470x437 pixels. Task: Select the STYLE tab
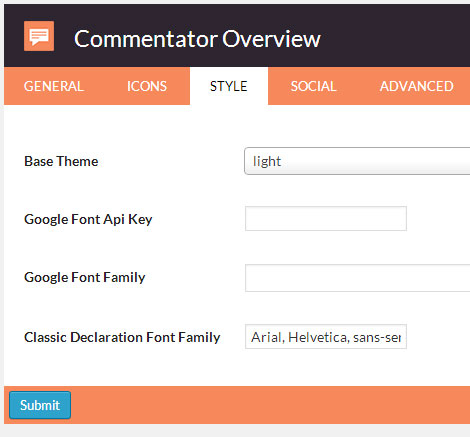click(x=229, y=86)
